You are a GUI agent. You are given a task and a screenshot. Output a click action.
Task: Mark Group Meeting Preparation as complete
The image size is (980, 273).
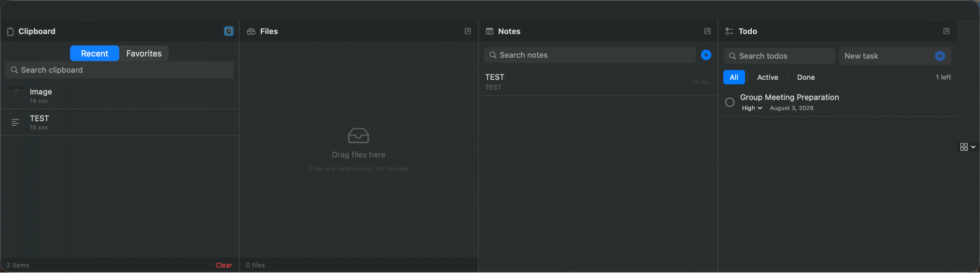click(730, 102)
